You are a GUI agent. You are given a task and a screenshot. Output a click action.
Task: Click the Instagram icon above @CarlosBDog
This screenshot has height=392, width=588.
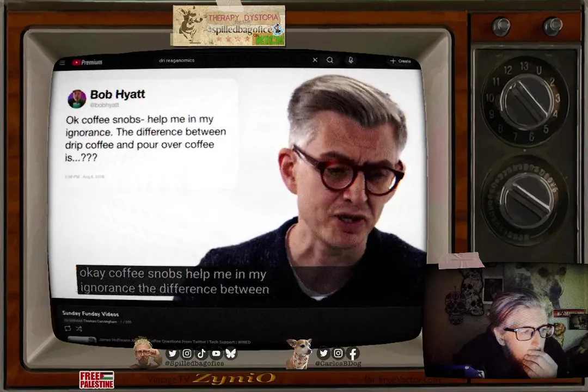point(338,353)
